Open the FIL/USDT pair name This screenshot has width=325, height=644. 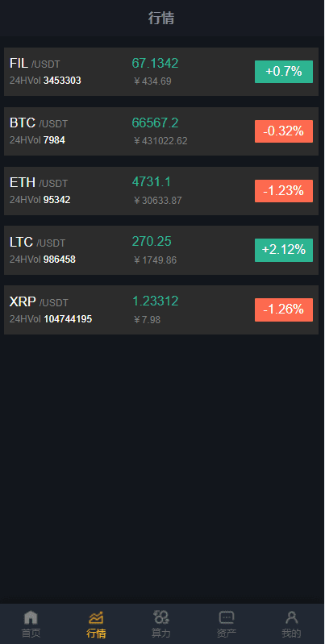point(35,64)
